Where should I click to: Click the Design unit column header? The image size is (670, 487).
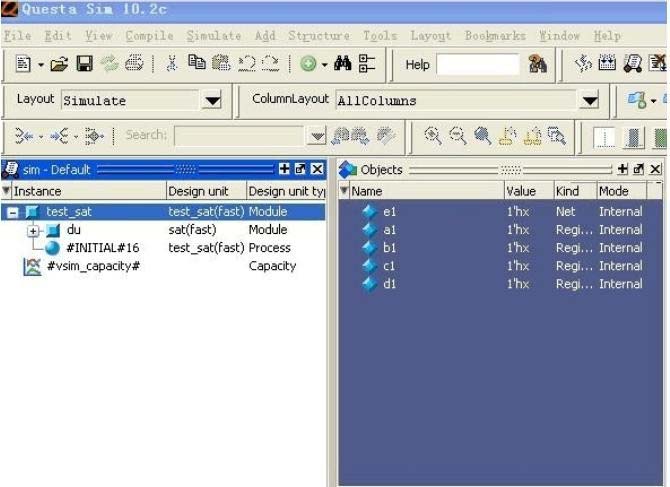click(x=206, y=191)
